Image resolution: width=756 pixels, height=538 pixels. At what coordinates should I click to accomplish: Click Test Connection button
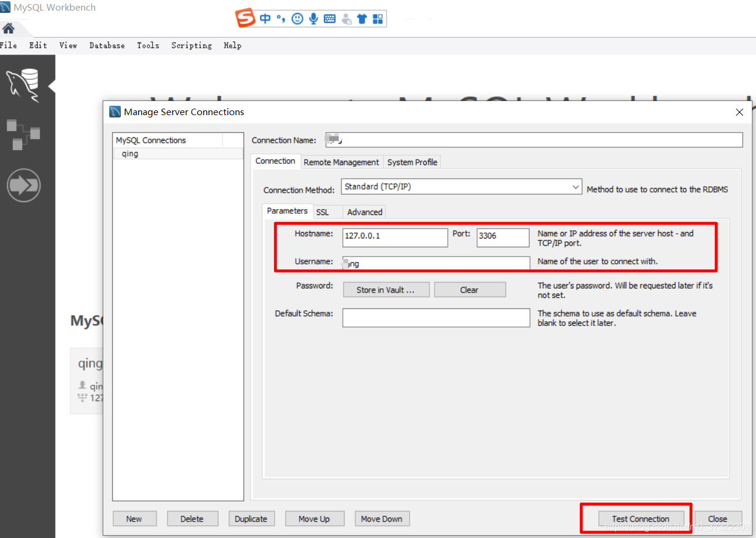pos(640,519)
